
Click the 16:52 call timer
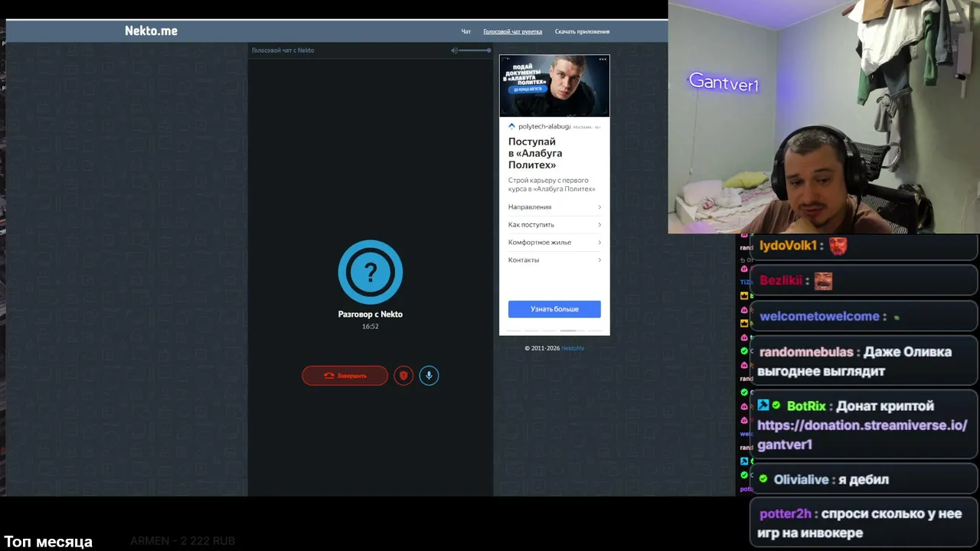(x=370, y=327)
